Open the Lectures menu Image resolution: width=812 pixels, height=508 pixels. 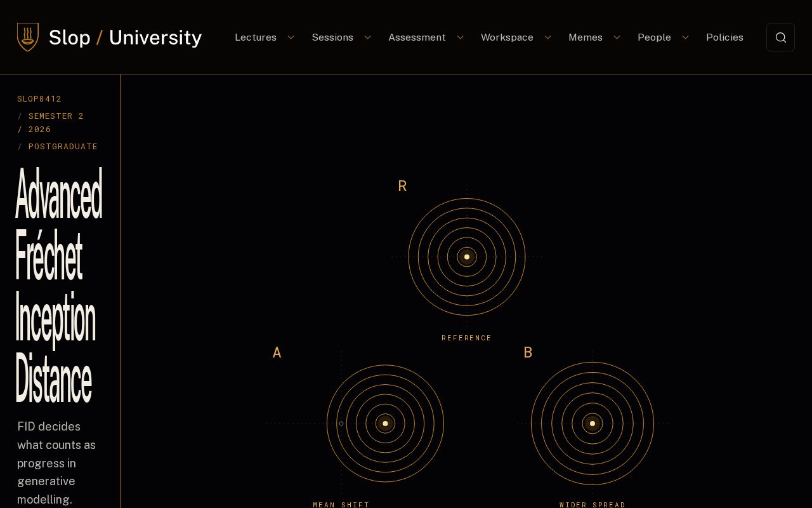(x=256, y=37)
